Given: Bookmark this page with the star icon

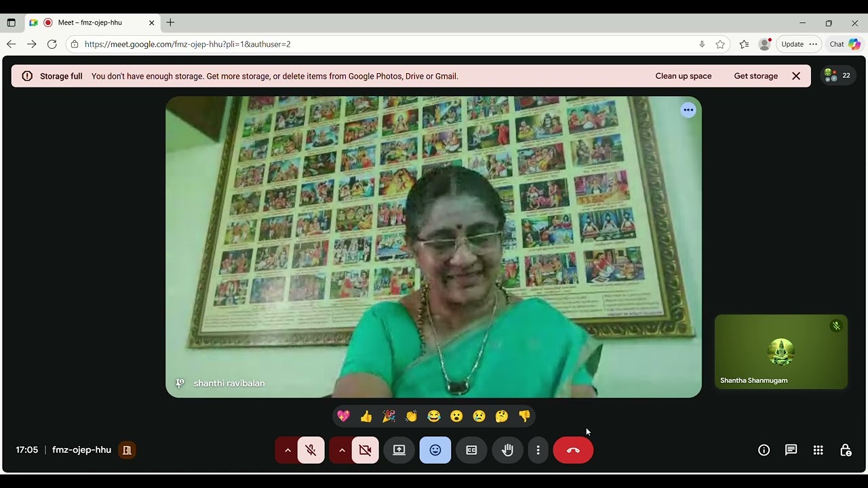Looking at the screenshot, I should tap(720, 44).
